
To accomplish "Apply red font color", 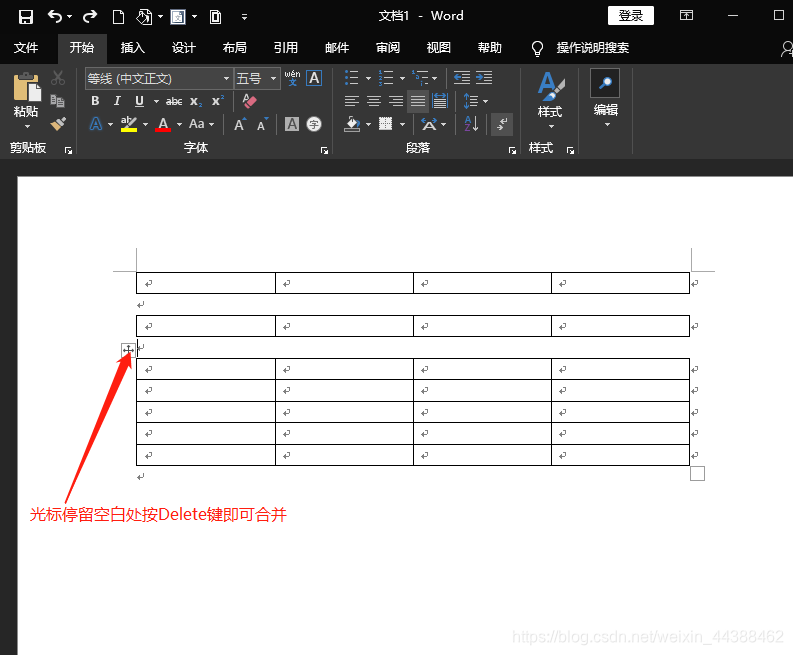I will 163,124.
